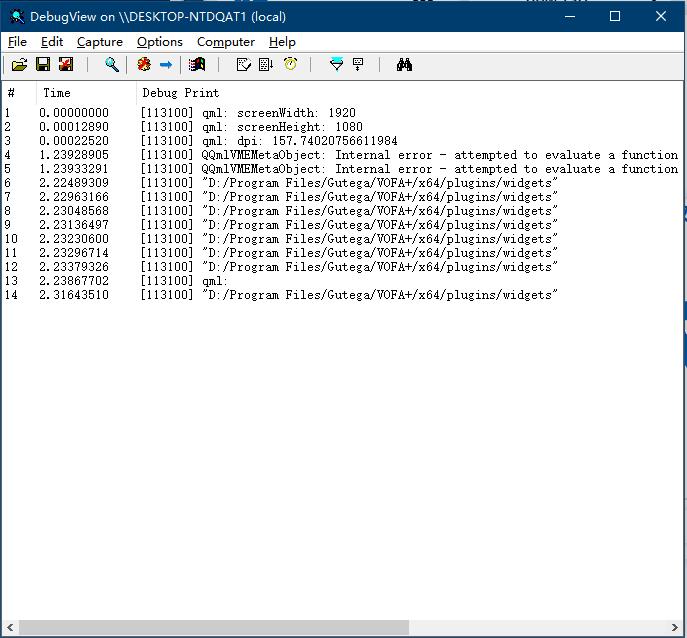Click the 'Time' column header
Screen dimensions: 687x638
pos(86,93)
